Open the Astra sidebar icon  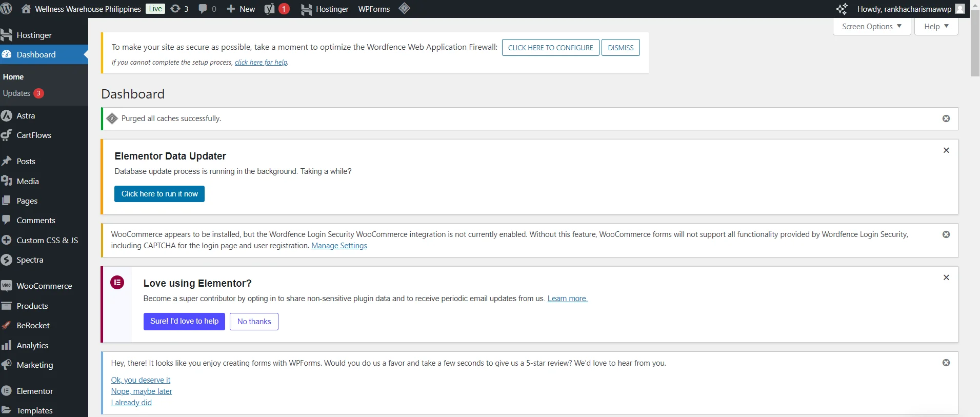coord(7,115)
